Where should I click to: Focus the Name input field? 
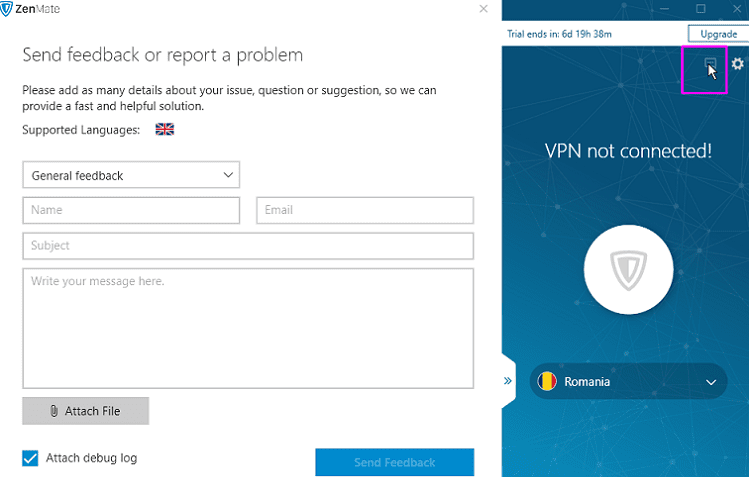(131, 210)
